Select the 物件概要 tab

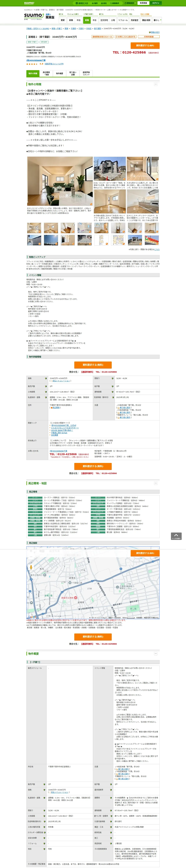[x=59, y=73]
